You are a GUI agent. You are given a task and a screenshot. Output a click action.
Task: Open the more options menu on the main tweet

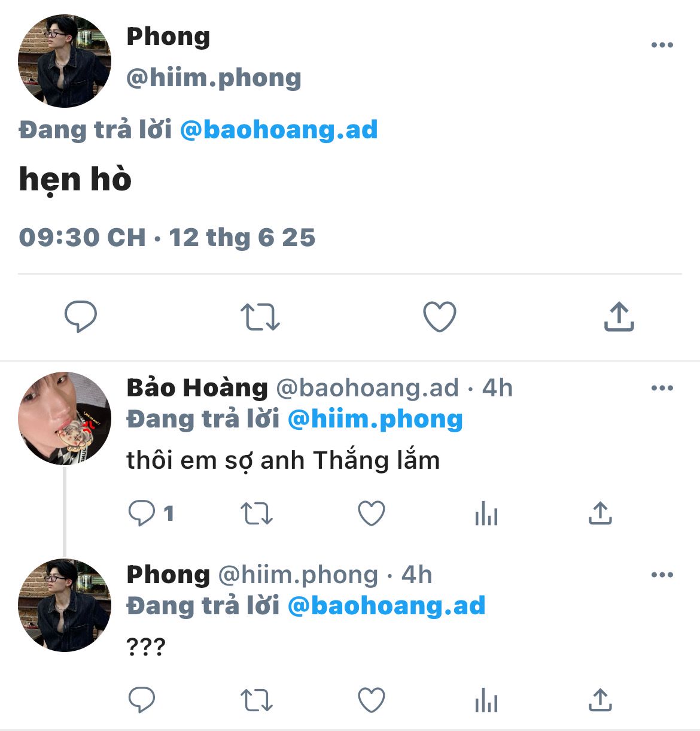point(662,45)
